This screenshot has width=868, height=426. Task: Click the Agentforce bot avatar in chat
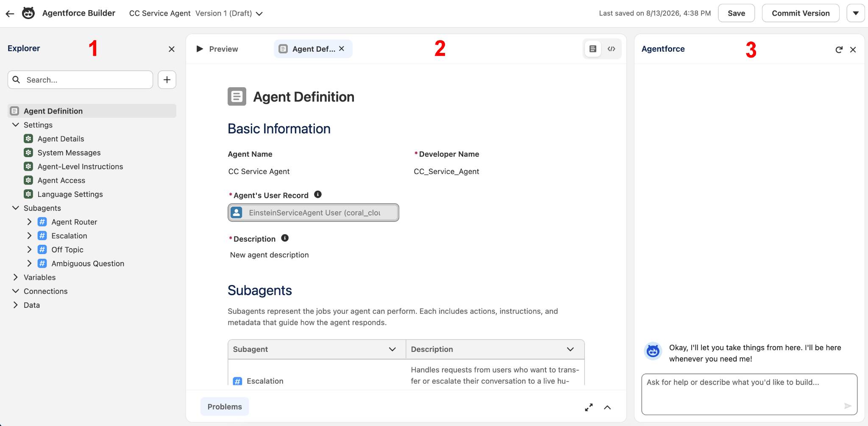tap(653, 351)
